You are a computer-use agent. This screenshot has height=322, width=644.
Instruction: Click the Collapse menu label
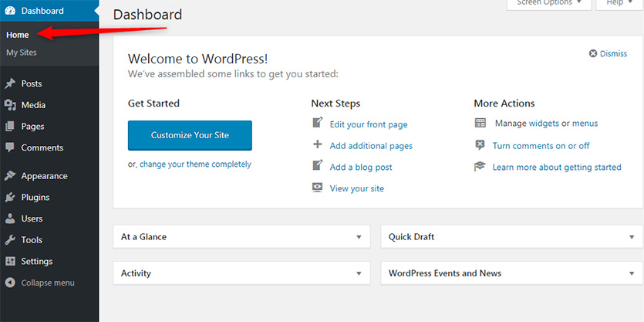[x=48, y=283]
